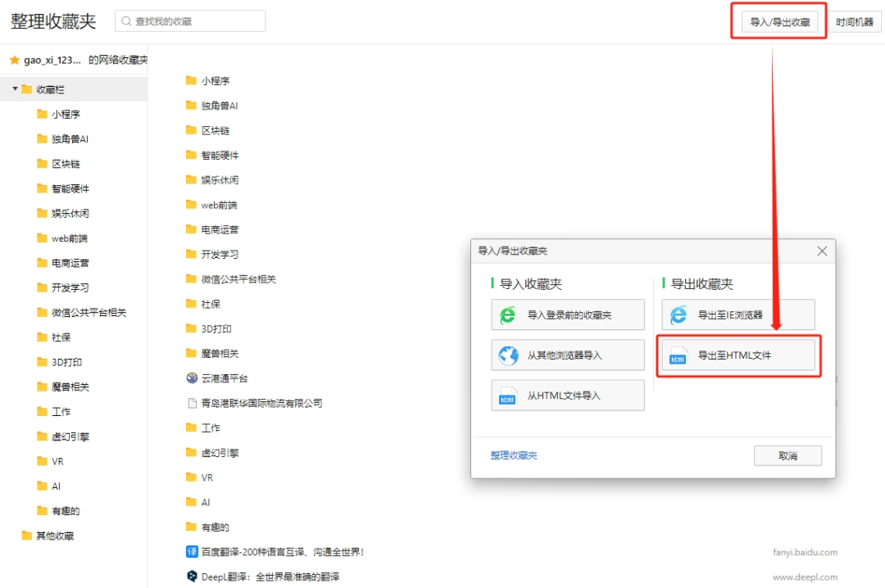Click page icon of 青岛港联华国际物流有限公司
The image size is (885, 588).
point(192,403)
